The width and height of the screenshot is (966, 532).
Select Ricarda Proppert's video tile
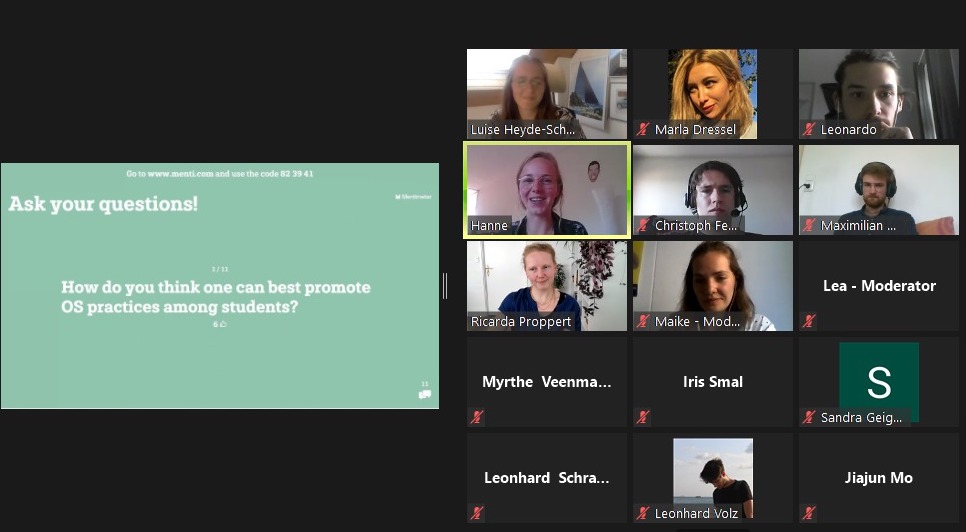click(547, 286)
